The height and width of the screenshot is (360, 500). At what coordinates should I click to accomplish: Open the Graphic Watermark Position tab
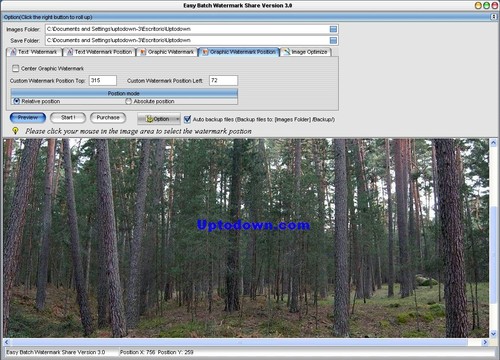coord(239,52)
